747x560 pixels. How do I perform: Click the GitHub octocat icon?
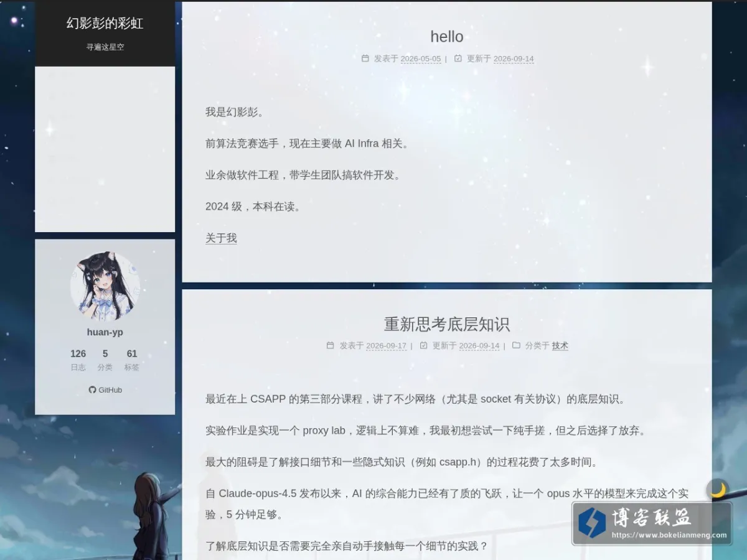92,390
